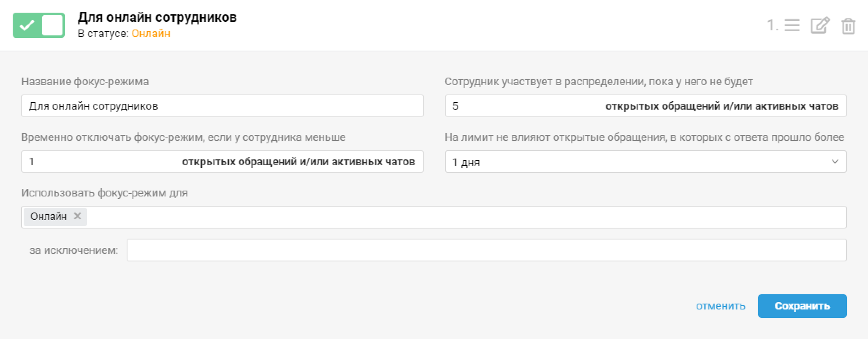Click the за исключением input field
The image size is (868, 339).
pos(486,250)
